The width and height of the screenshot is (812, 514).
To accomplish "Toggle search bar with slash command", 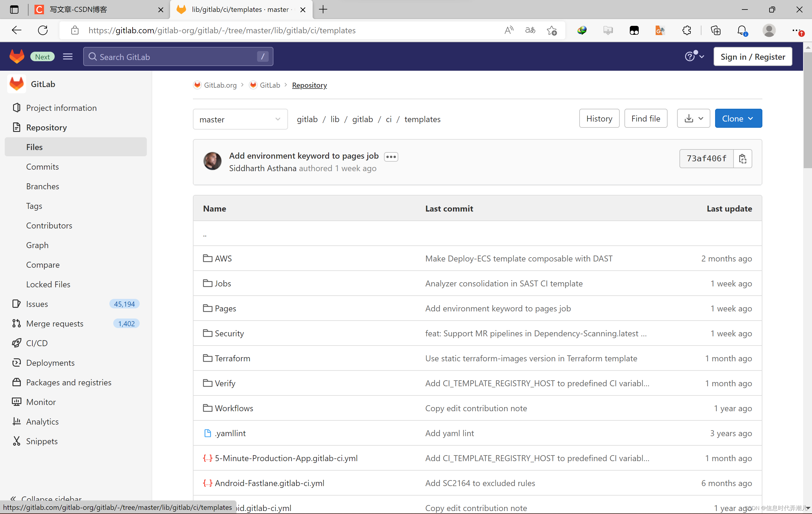I will point(262,57).
